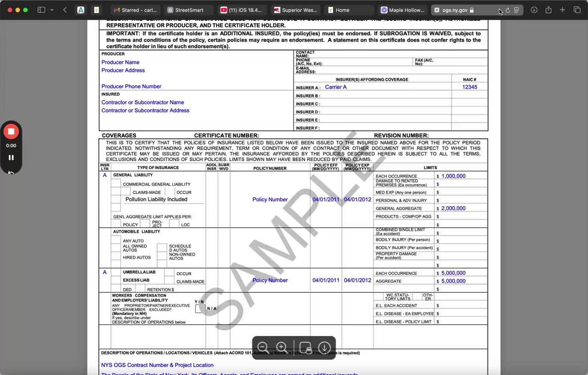The width and height of the screenshot is (588, 375).
Task: Click Policy Number in General Liability row
Action: pos(270,200)
